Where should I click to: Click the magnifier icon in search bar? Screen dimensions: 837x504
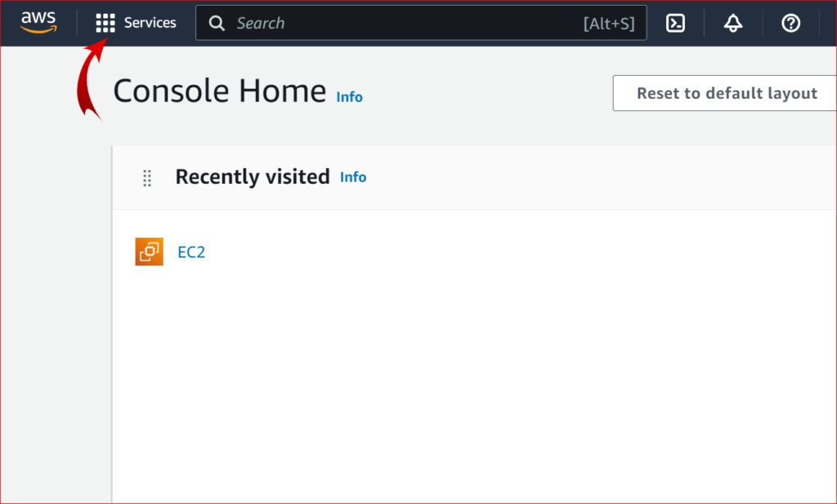[x=217, y=23]
